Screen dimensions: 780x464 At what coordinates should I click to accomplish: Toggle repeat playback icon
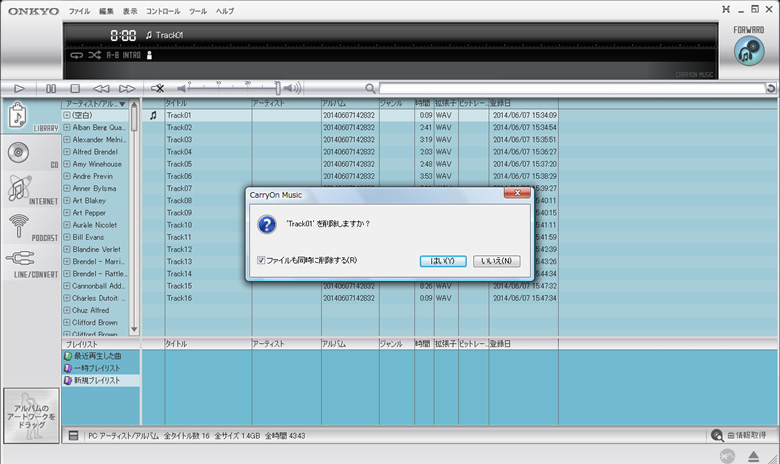click(x=76, y=55)
